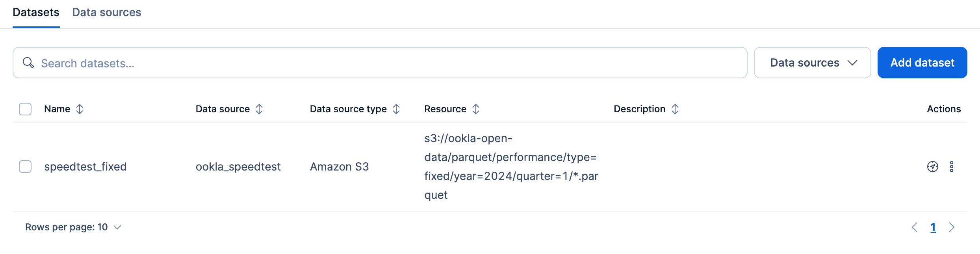The height and width of the screenshot is (254, 980).
Task: Sort by Resource column arrows
Action: [476, 109]
